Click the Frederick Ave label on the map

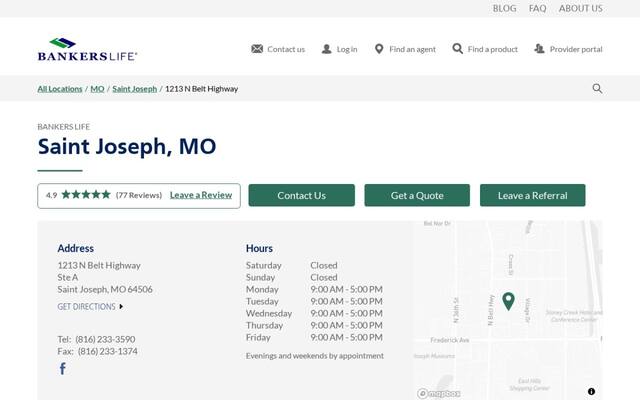(450, 340)
